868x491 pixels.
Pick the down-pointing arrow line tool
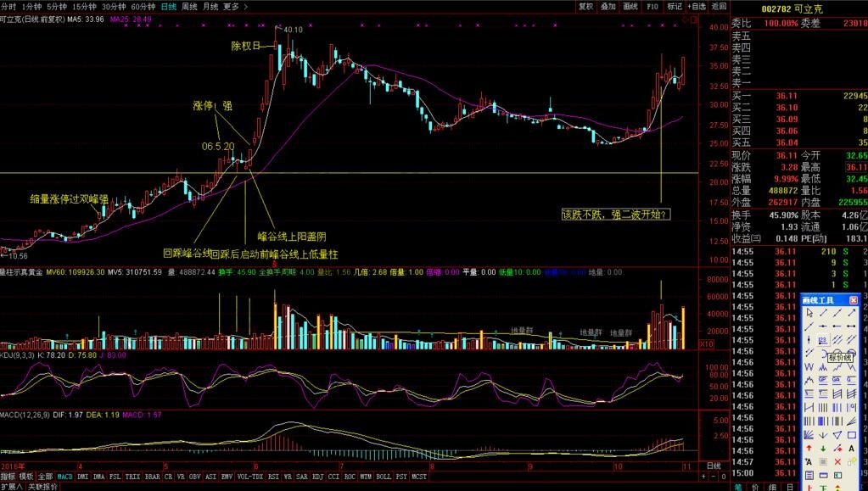coord(823,435)
